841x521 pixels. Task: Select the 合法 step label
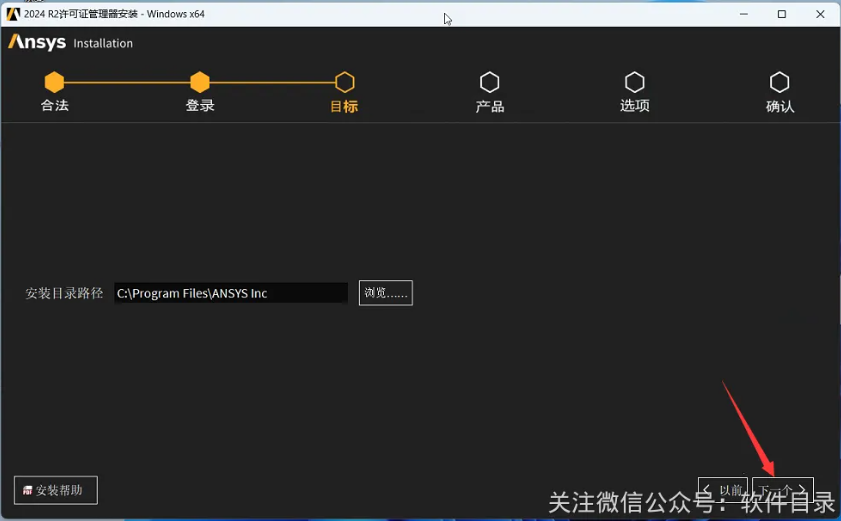click(54, 105)
